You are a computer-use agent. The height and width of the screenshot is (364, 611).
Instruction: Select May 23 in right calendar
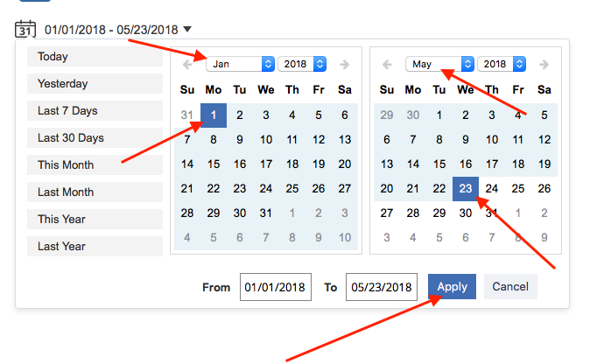(466, 188)
